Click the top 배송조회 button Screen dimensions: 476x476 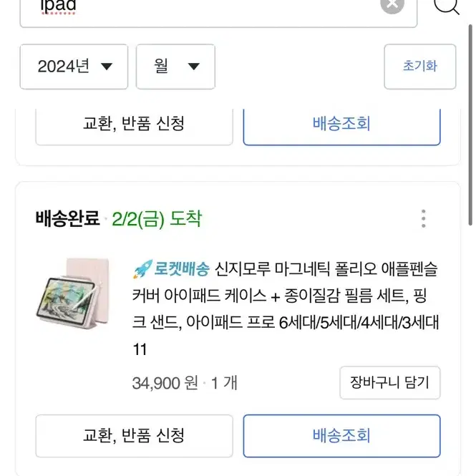tap(342, 126)
